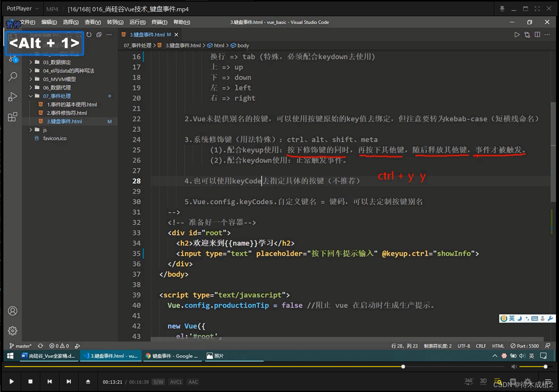Open changes icon in editor title bar
This screenshot has width=559, height=392.
coord(527,35)
